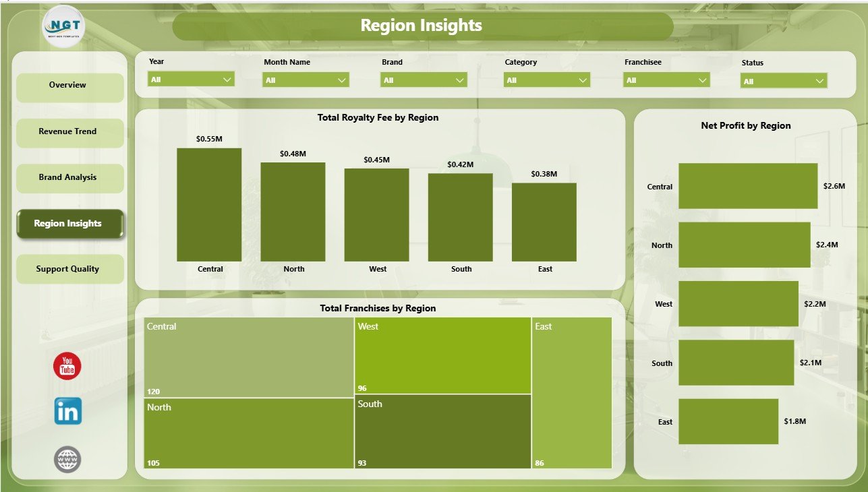Select the South royalty fee column

[460, 218]
